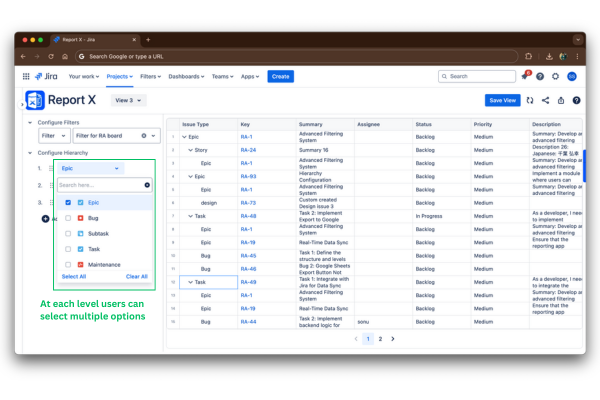
Task: Refresh the Report X view
Action: click(x=530, y=100)
